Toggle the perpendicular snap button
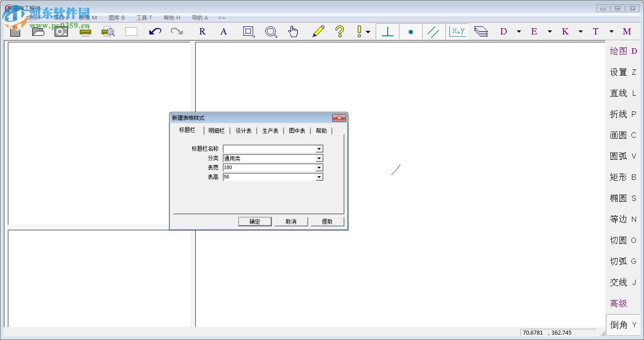 388,31
